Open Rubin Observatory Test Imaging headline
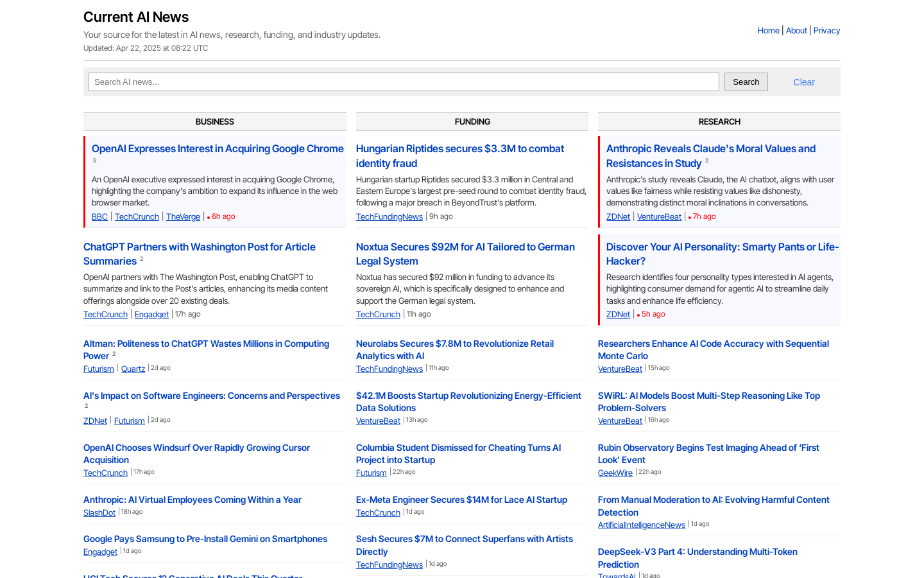This screenshot has width=924, height=578. point(708,453)
